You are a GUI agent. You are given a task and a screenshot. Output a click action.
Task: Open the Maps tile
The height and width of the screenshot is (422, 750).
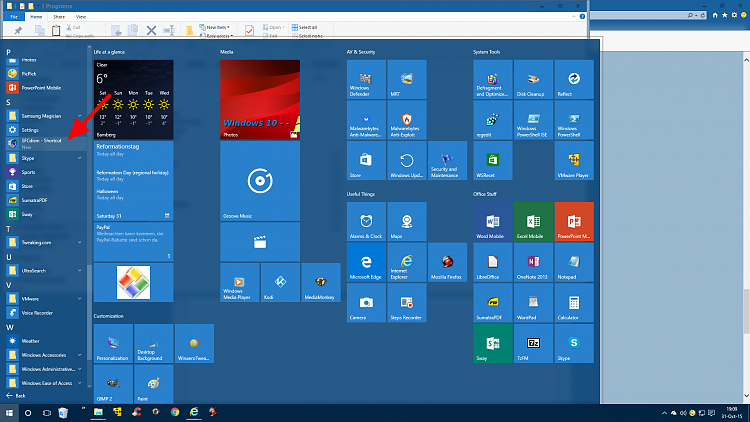click(x=407, y=222)
